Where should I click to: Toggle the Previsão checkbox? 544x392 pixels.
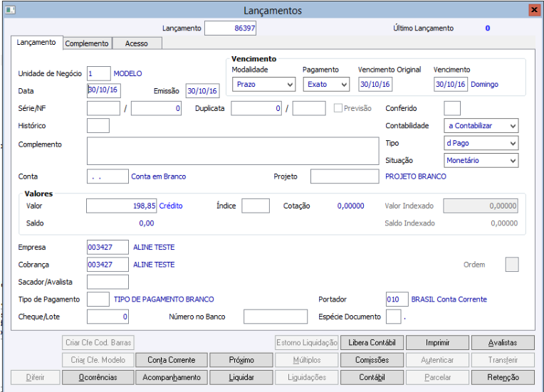(338, 109)
